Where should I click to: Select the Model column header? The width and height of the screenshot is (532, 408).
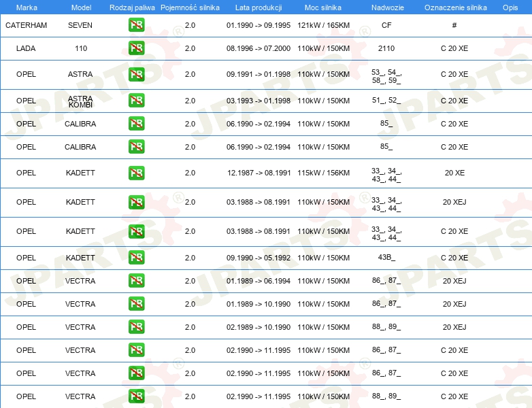[x=80, y=7]
